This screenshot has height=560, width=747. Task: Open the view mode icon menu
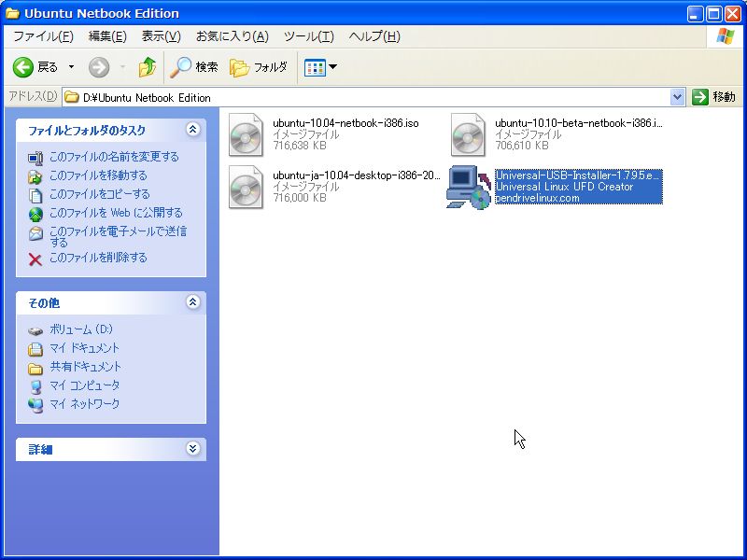point(320,67)
